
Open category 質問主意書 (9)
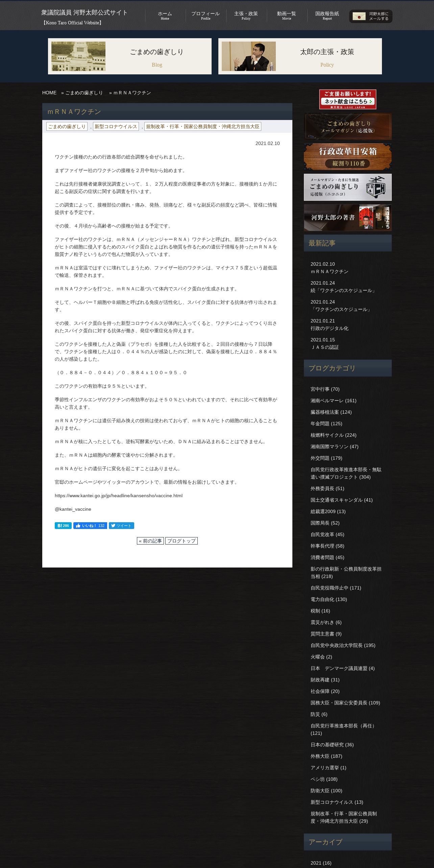click(x=326, y=634)
